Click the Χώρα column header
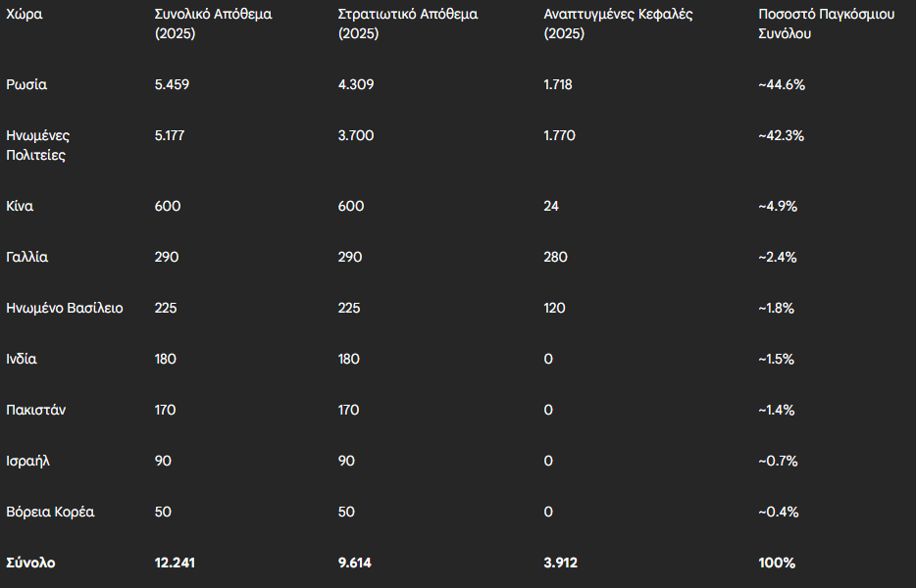Screen dimensions: 916x588 click(24, 14)
